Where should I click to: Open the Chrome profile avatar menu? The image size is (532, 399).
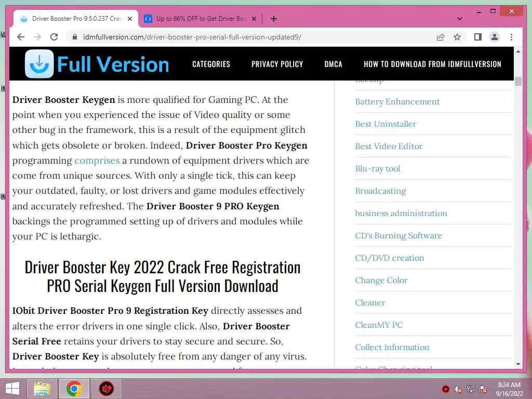pos(495,37)
